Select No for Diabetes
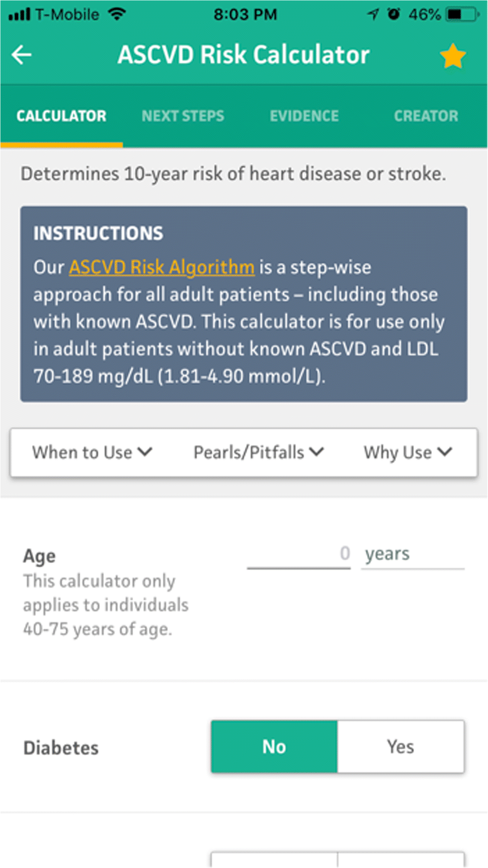The image size is (488, 868). (274, 746)
